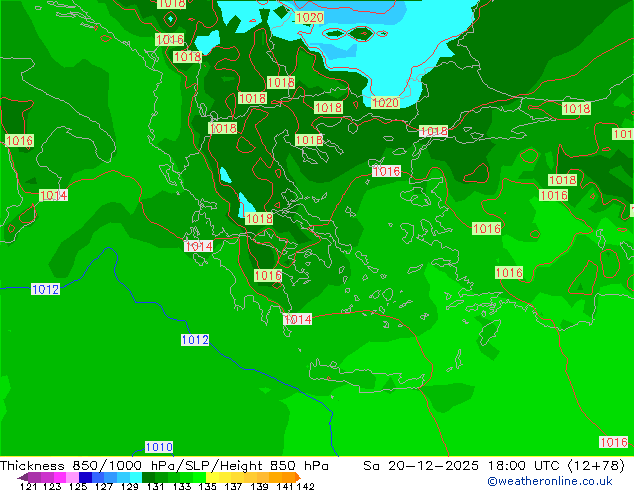This screenshot has height=490, width=634.
Task: Click legend value 133
Action: [x=182, y=486]
